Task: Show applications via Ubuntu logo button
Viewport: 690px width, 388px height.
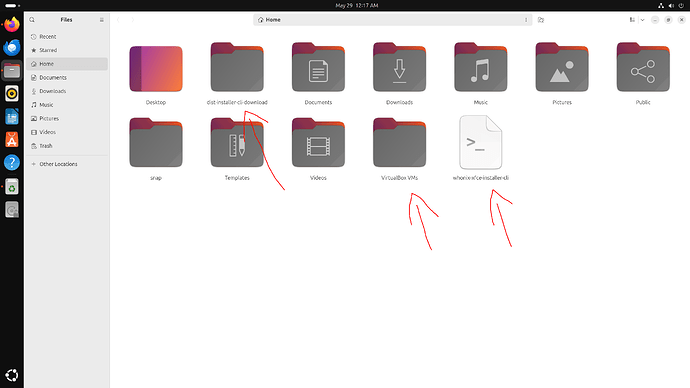Action: click(x=12, y=375)
